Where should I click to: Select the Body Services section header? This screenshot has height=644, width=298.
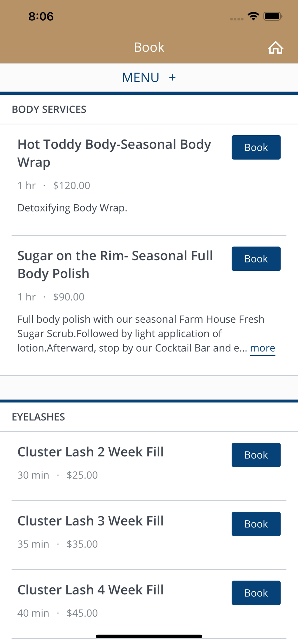point(49,109)
